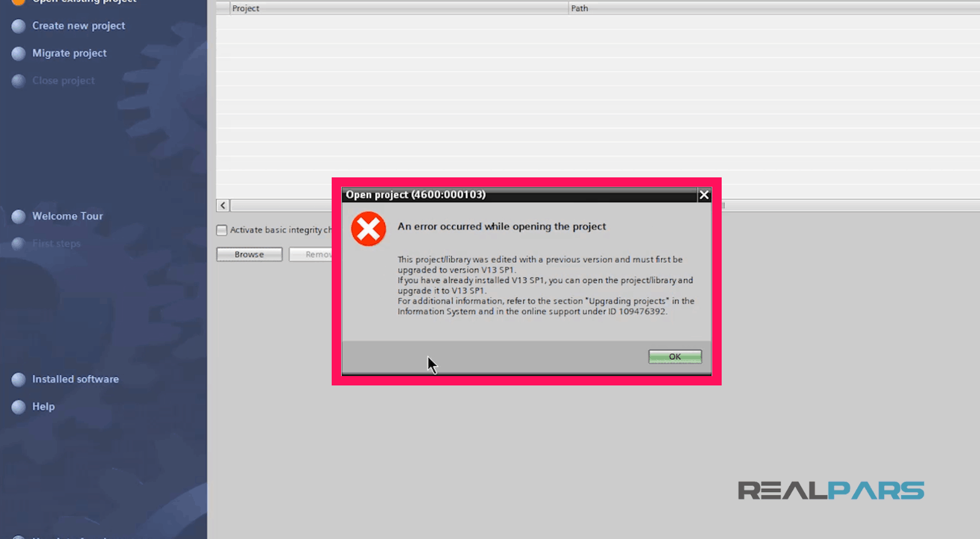Click bullet icon beside Close project
Image resolution: width=980 pixels, height=539 pixels.
coord(19,81)
